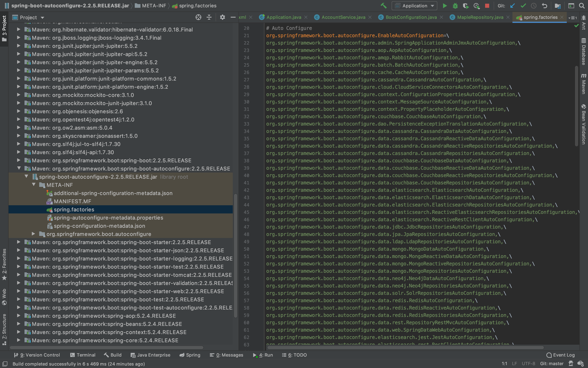588x368 pixels.
Task: Open the Spring tool window
Action: point(190,355)
